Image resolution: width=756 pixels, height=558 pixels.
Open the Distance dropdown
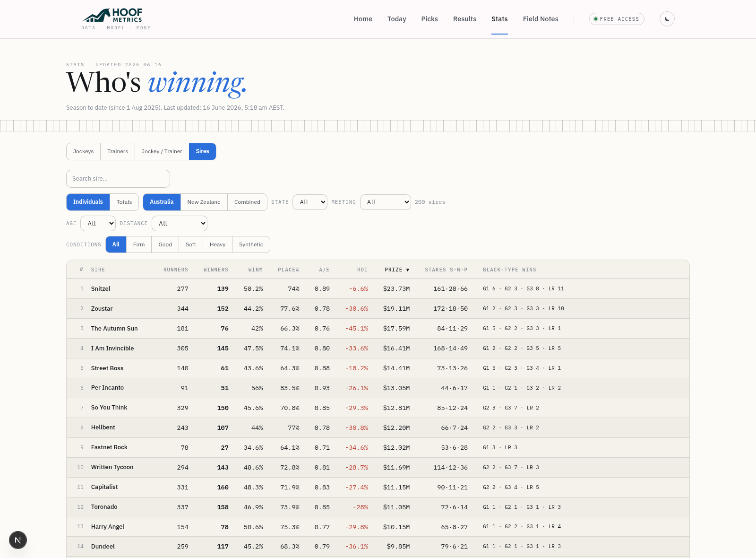click(x=180, y=223)
